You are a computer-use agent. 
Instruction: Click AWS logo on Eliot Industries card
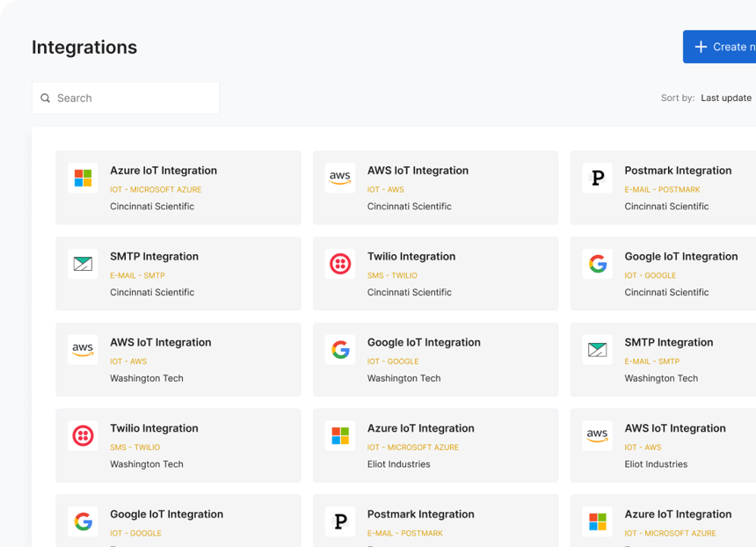pos(598,435)
